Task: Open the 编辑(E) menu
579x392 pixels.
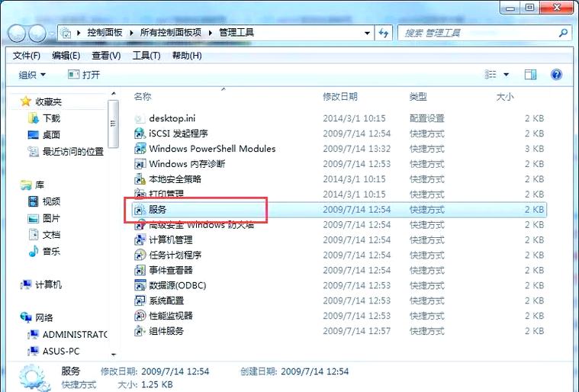Action: point(66,56)
